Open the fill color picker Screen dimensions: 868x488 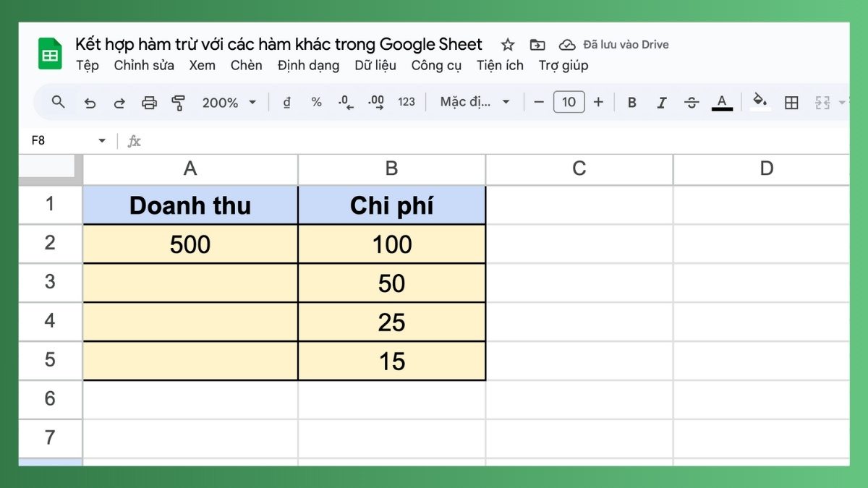click(x=759, y=101)
